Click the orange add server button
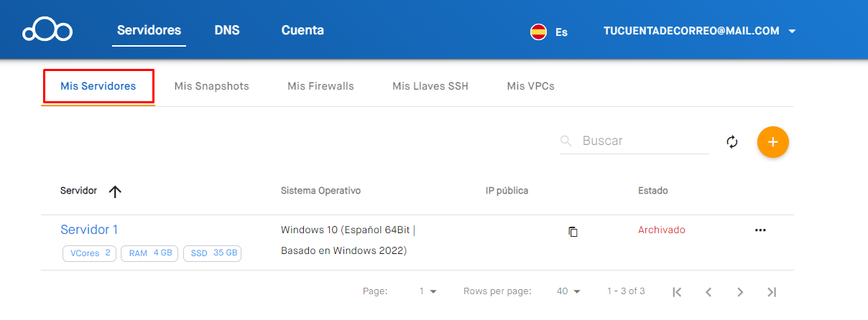 point(772,141)
